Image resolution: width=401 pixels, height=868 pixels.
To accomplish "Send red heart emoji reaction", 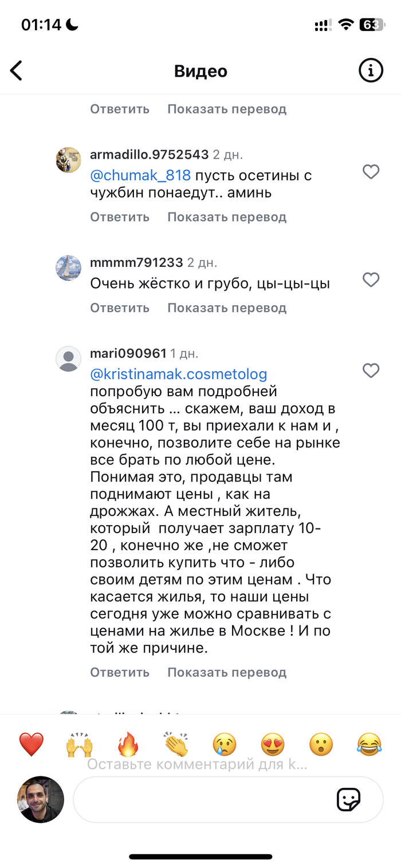I will pos(32,744).
